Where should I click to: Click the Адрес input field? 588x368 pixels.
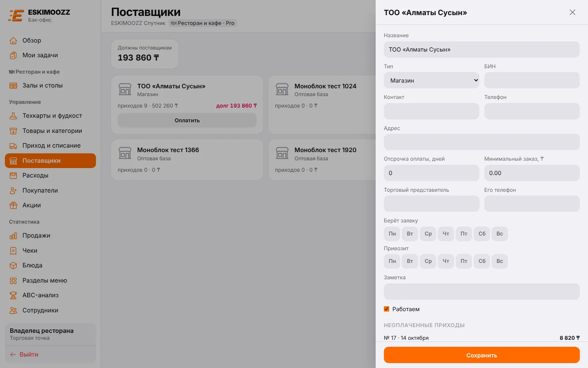point(482,142)
